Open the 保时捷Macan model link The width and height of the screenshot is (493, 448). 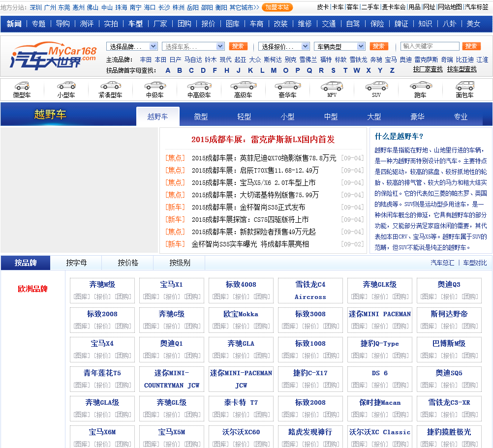pos(380,402)
